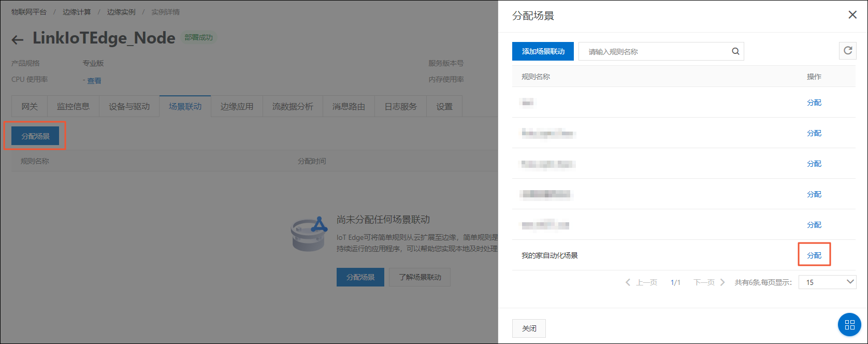The width and height of the screenshot is (868, 344).
Task: Switch to the 网关 tab
Action: click(x=30, y=106)
